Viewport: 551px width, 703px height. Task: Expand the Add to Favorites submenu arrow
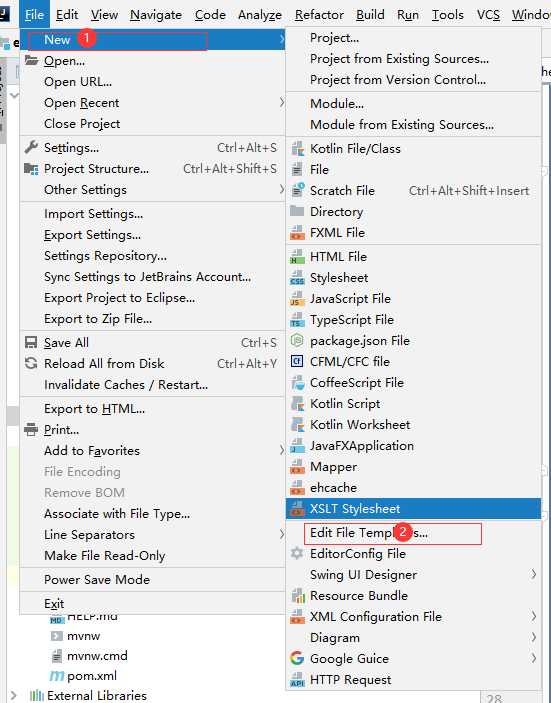(x=281, y=450)
